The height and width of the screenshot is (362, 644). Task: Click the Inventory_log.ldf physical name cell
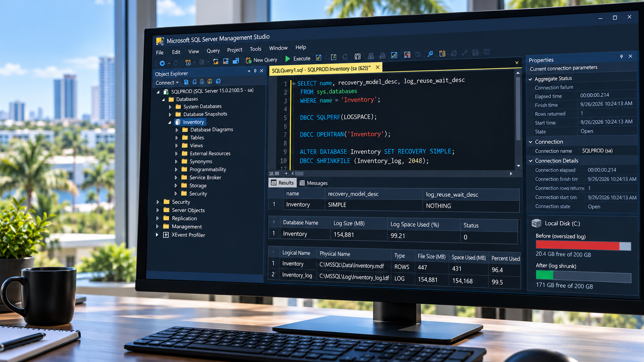coord(354,277)
